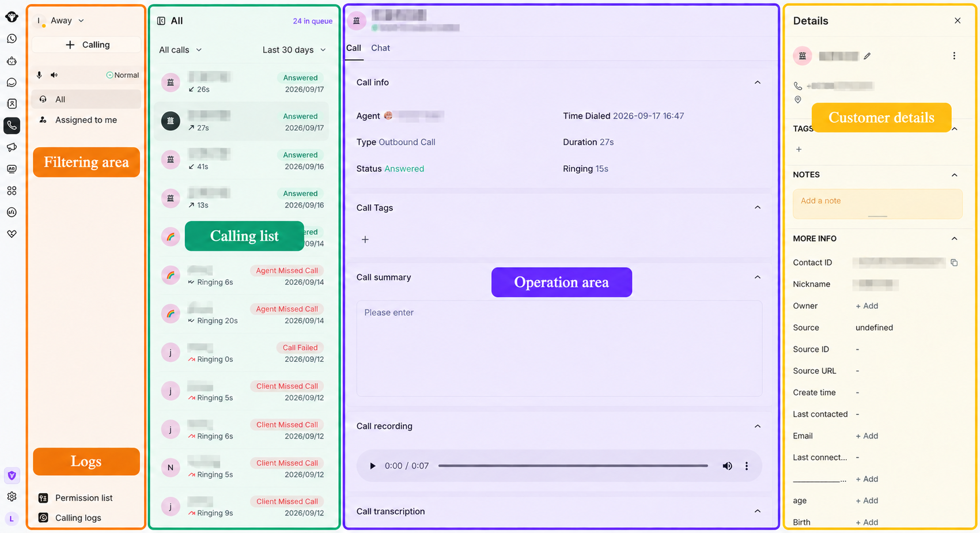Toggle the microphone mute icon

[39, 75]
